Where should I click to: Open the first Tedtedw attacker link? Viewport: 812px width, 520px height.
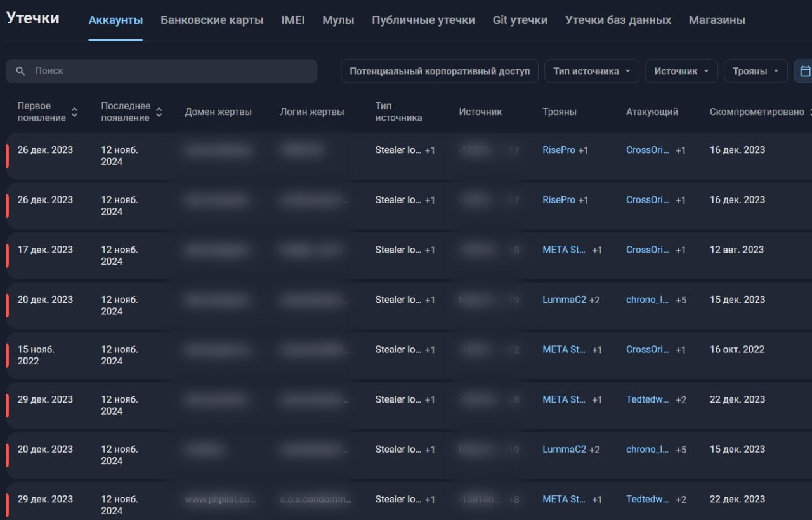(647, 399)
